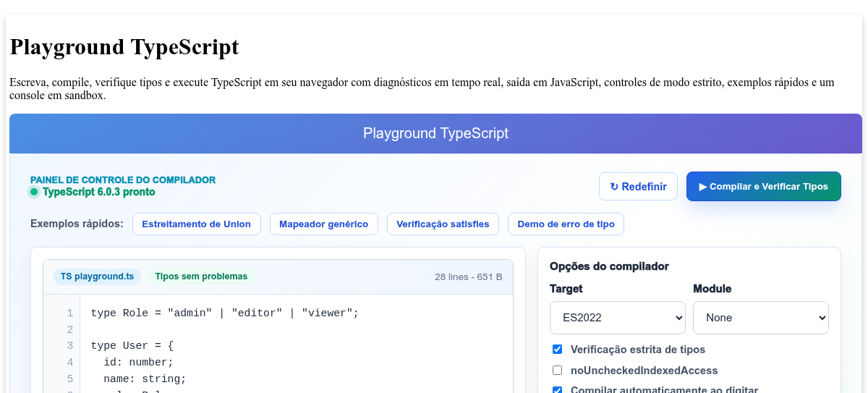Click the Opções do compilador heading
Image resolution: width=868 pixels, height=393 pixels.
point(609,266)
